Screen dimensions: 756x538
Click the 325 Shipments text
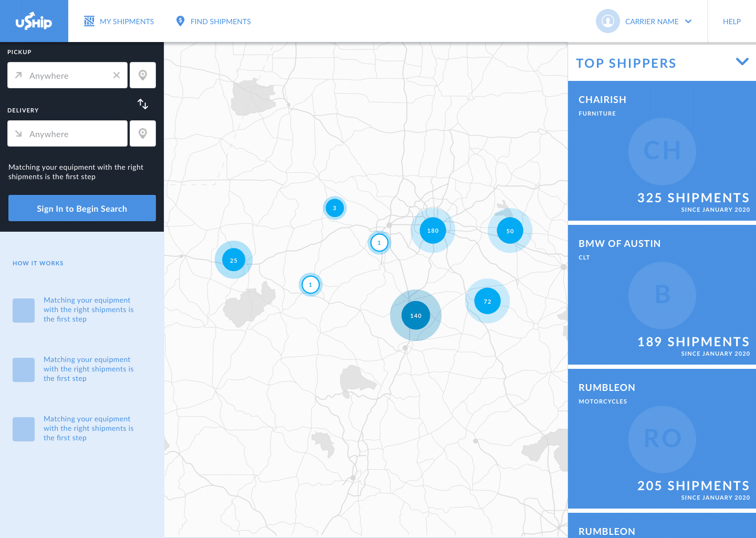point(693,198)
